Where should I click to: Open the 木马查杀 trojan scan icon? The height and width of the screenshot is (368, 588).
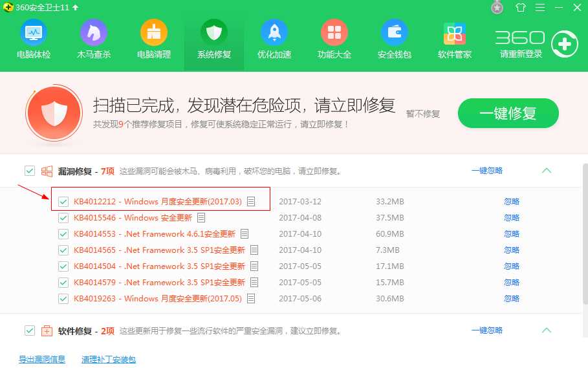94,33
